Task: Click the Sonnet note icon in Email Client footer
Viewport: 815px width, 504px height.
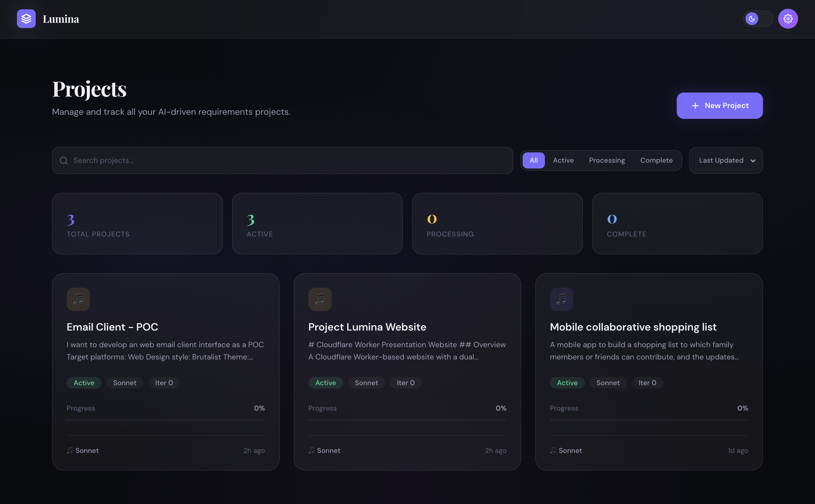Action: [x=70, y=450]
